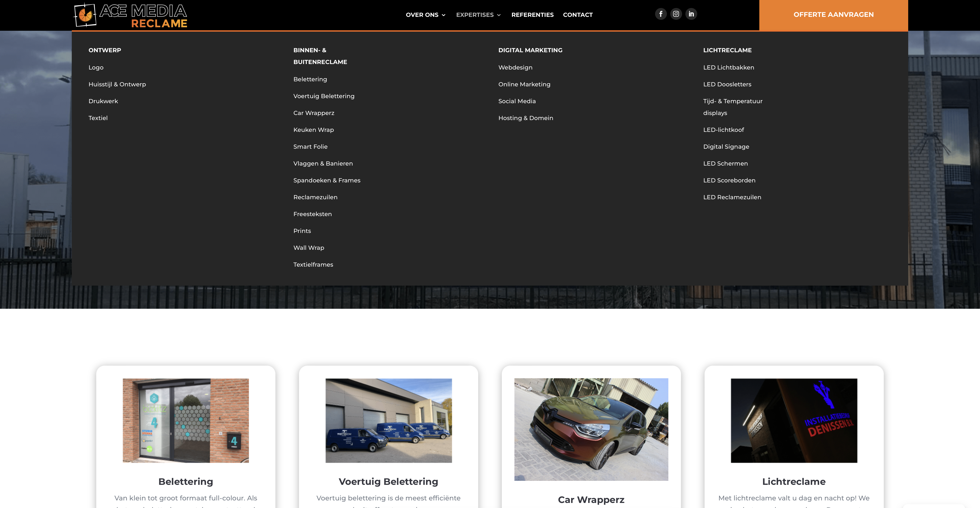This screenshot has height=508, width=980.
Task: Click the Ace Media Reclame logo
Action: 131,16
